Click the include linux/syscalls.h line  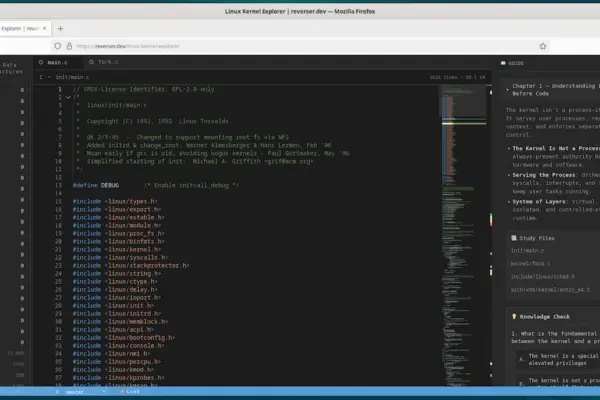pyautogui.click(x=120, y=258)
